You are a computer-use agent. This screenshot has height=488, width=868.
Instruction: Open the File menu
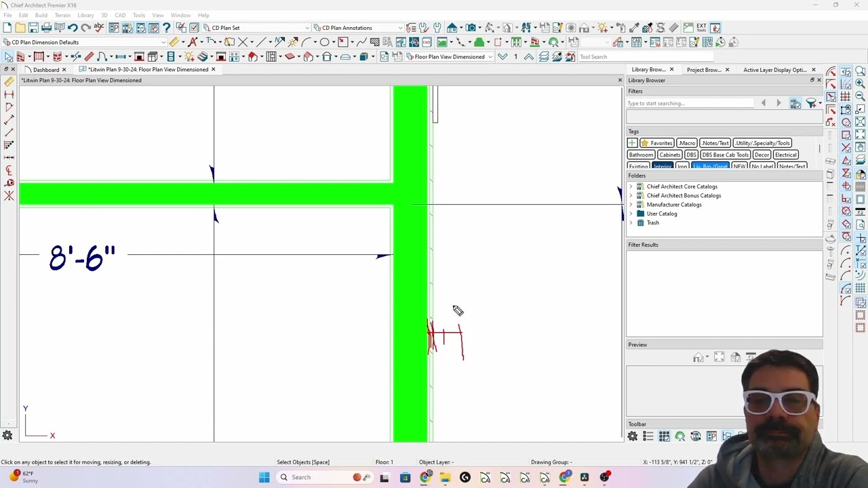coord(7,15)
